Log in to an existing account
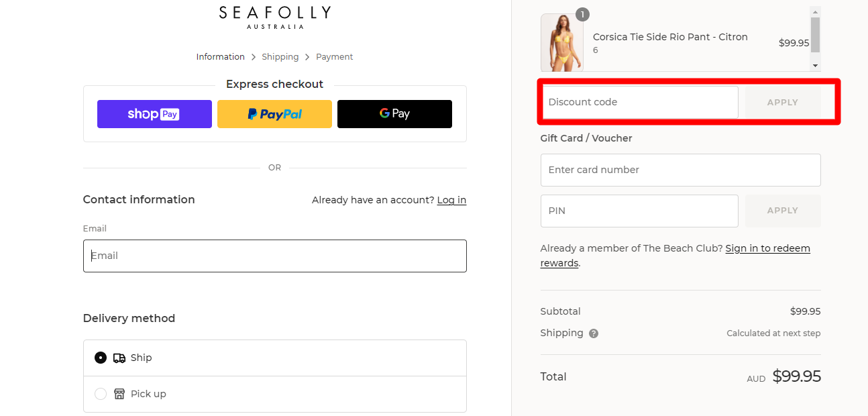Viewport: 868px width, 416px height. coord(451,199)
